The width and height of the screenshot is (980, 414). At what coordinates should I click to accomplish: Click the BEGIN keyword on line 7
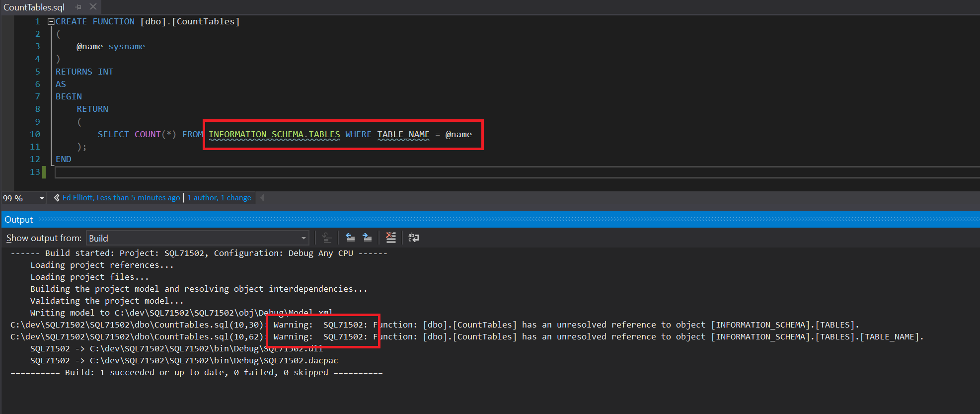tap(69, 97)
